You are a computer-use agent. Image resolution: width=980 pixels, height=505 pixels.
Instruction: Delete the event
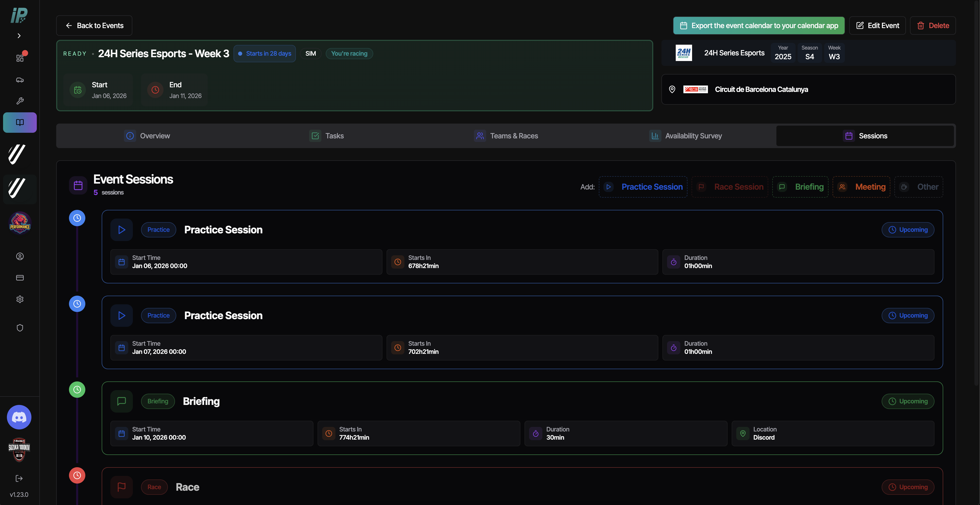click(933, 26)
